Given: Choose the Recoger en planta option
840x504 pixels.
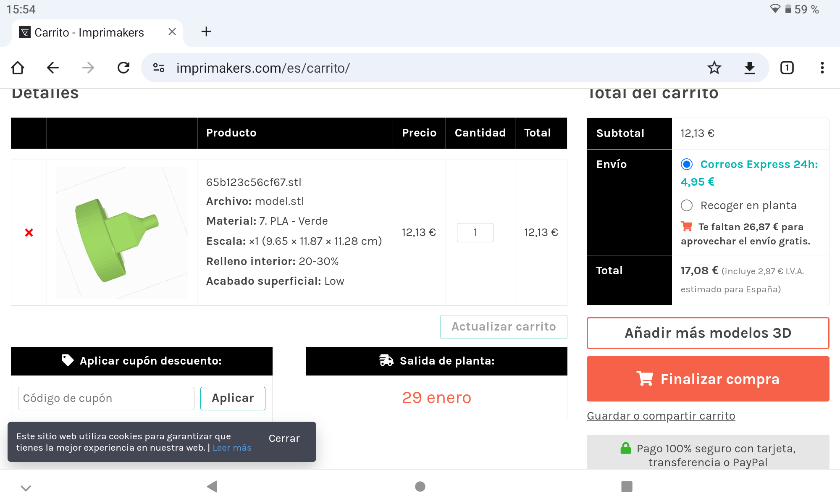Looking at the screenshot, I should click(687, 205).
